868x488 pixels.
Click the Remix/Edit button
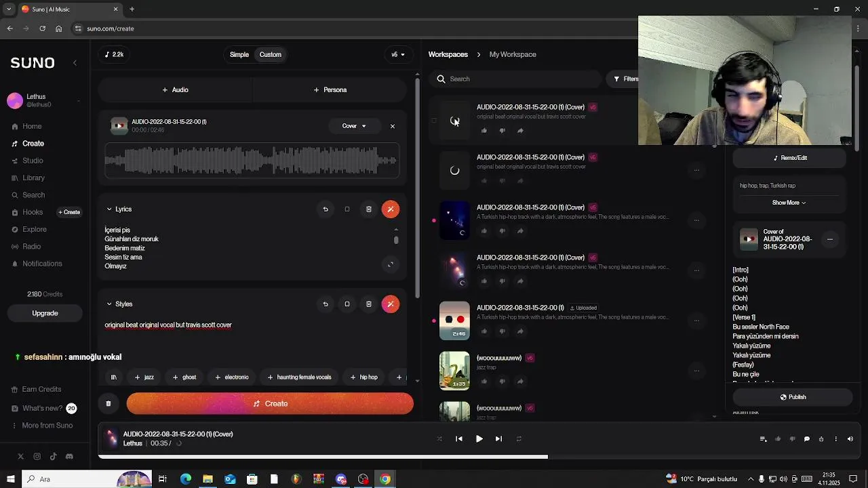coord(790,158)
